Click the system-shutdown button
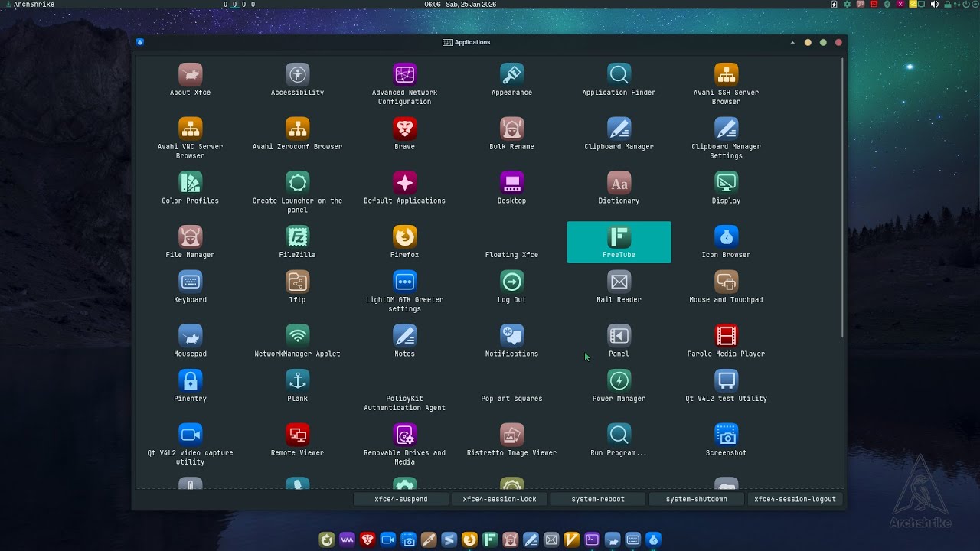Screen dimensions: 980x551 (x=696, y=499)
